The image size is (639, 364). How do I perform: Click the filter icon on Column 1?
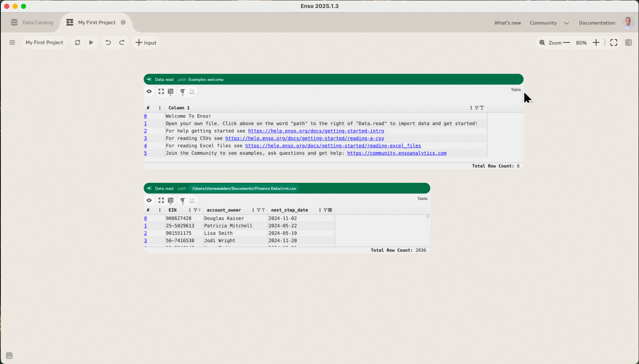coord(476,108)
